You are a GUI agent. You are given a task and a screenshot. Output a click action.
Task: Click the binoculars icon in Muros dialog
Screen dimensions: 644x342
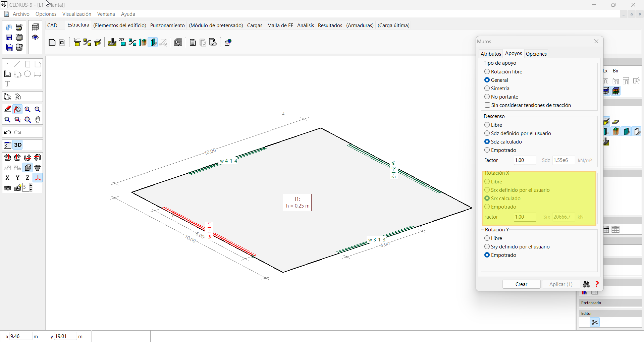tap(586, 284)
